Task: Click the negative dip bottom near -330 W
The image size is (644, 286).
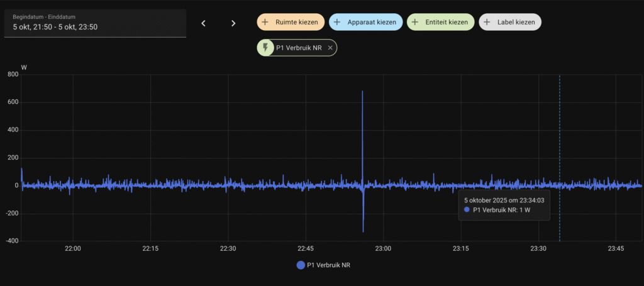Action: (x=364, y=231)
